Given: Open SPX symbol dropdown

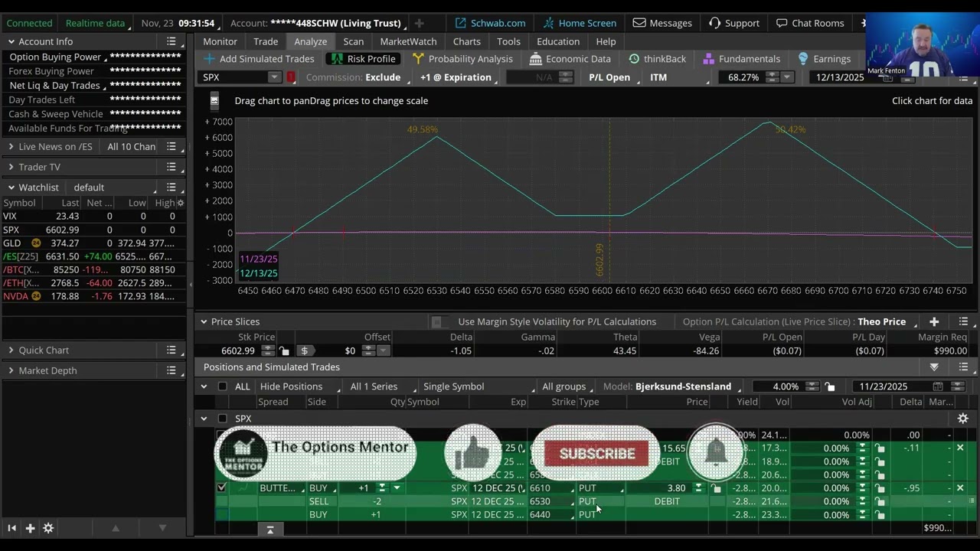Looking at the screenshot, I should tap(274, 77).
